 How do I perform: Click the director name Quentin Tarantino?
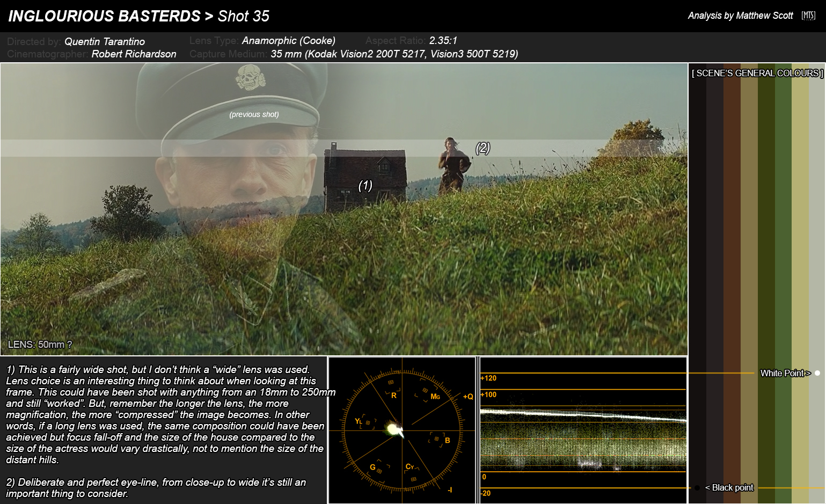point(105,41)
